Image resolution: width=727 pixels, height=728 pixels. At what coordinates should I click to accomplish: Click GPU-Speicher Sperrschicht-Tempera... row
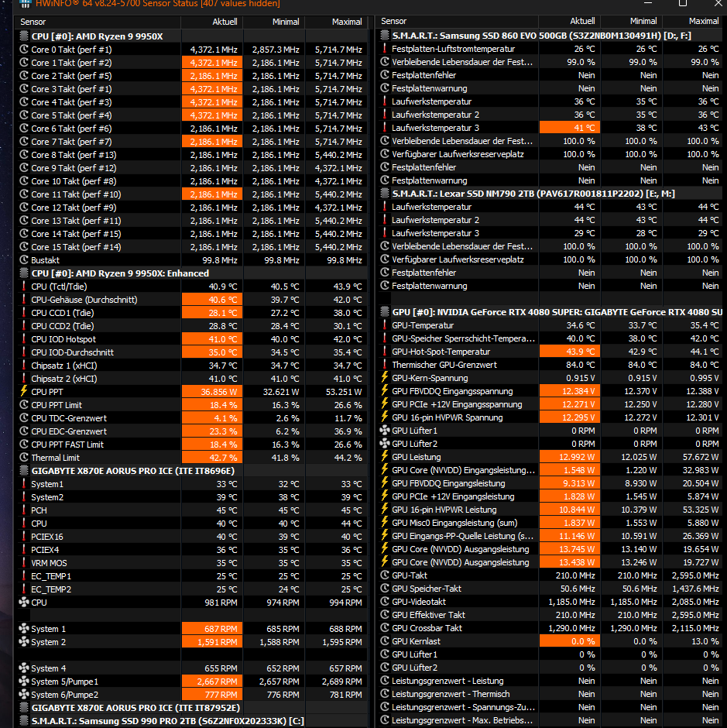(x=550, y=338)
